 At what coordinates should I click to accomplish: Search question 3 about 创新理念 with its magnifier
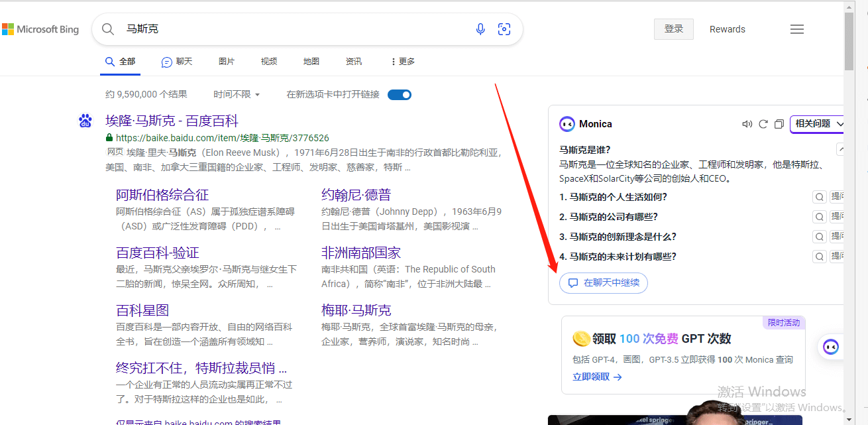820,237
